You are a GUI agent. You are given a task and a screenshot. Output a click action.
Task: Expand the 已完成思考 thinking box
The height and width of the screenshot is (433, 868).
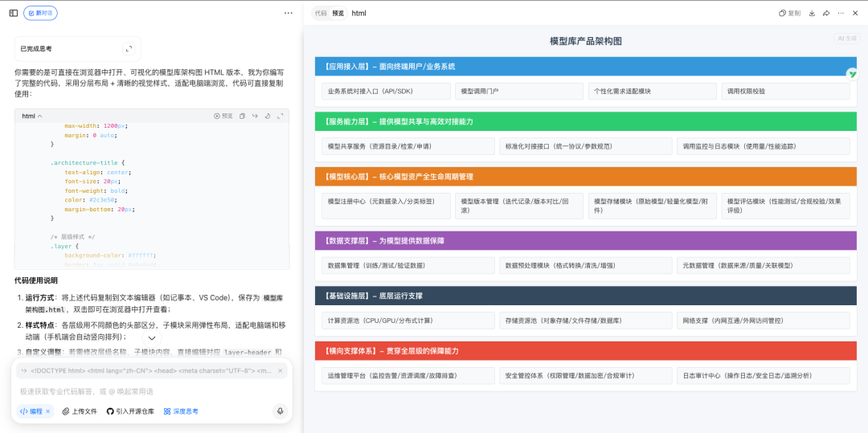click(x=129, y=49)
